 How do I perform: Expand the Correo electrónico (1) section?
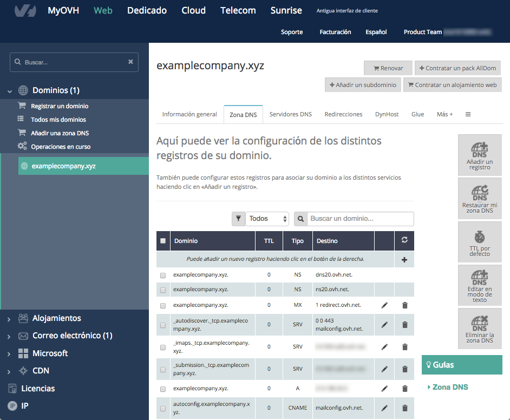coord(9,337)
